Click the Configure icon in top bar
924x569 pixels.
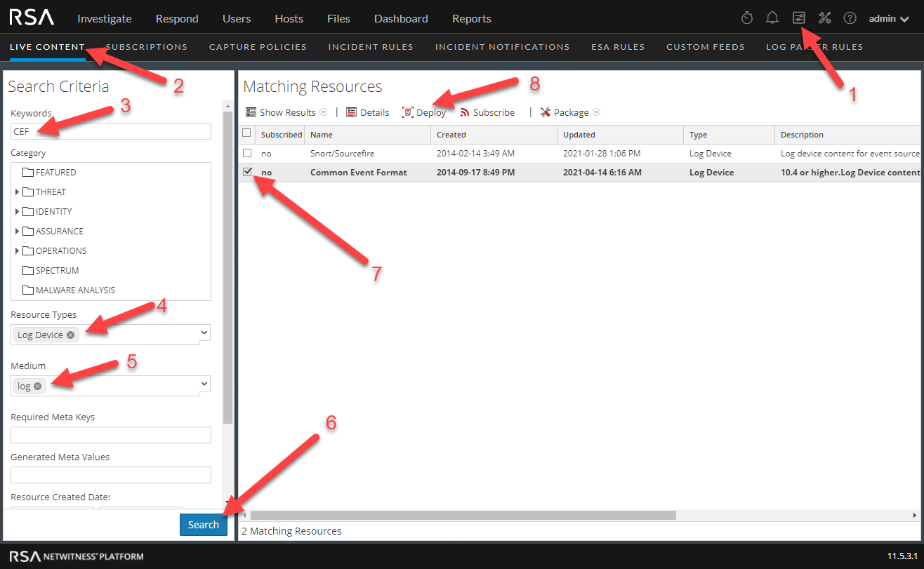click(798, 18)
